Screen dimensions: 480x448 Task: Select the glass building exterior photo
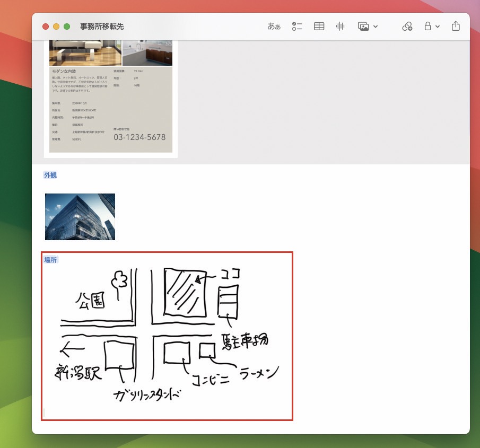click(x=80, y=217)
